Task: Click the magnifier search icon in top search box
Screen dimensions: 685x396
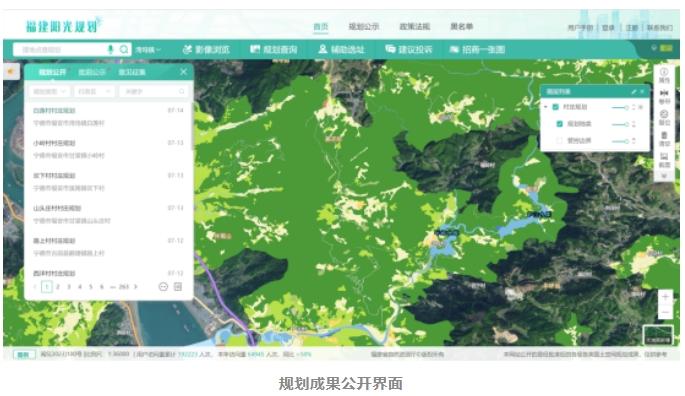Action: pos(124,49)
